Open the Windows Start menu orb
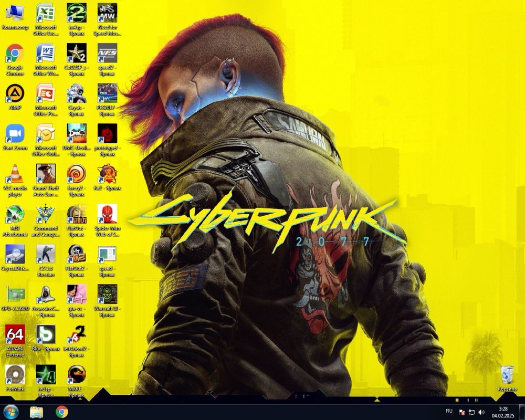This screenshot has width=525, height=420. pyautogui.click(x=10, y=412)
